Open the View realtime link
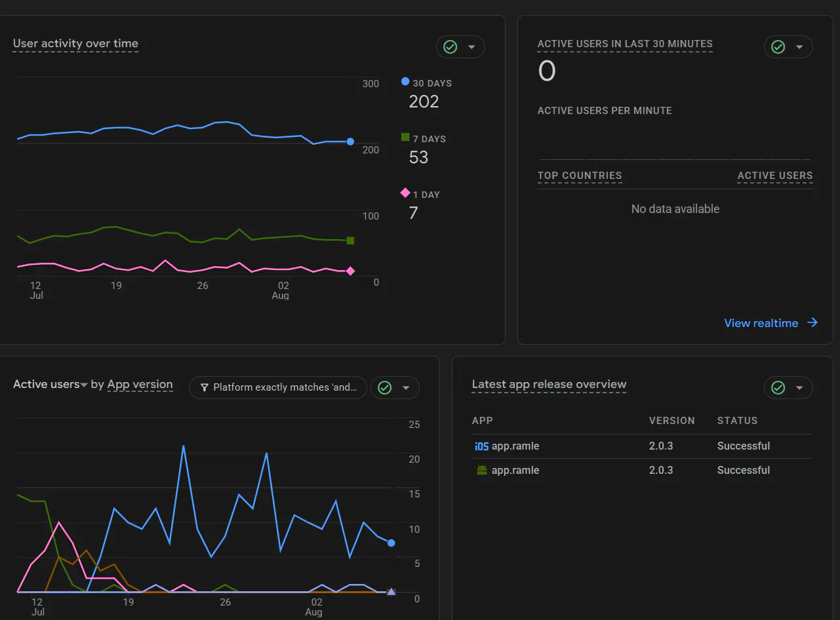 [x=761, y=323]
